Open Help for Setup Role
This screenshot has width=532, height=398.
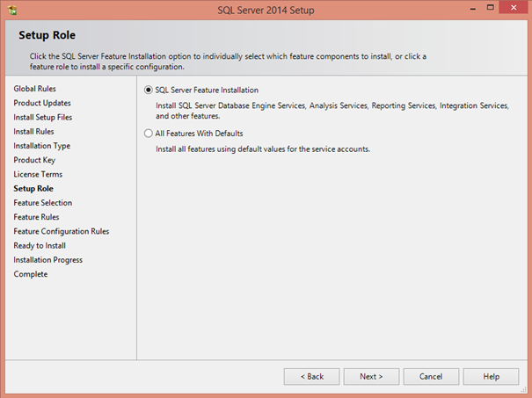click(x=491, y=377)
